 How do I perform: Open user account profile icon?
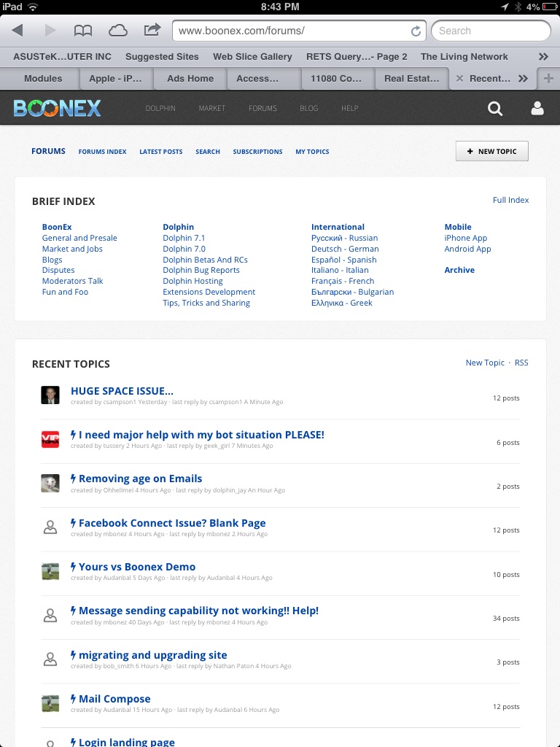(537, 109)
